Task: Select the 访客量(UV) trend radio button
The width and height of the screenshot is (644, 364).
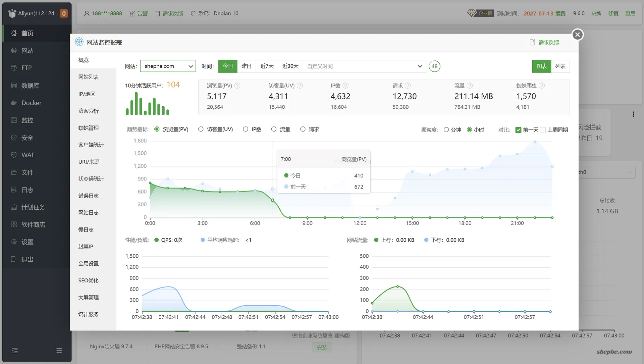Action: (201, 129)
